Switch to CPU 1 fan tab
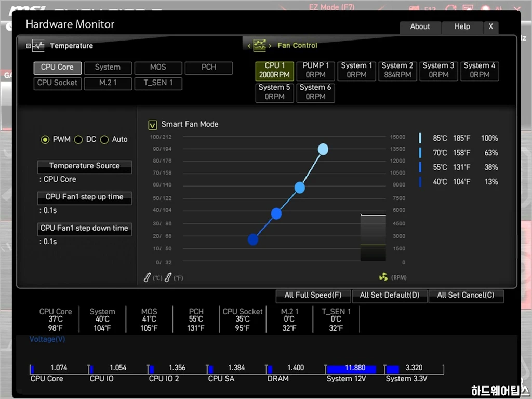Image resolution: width=532 pixels, height=399 pixels. click(274, 71)
